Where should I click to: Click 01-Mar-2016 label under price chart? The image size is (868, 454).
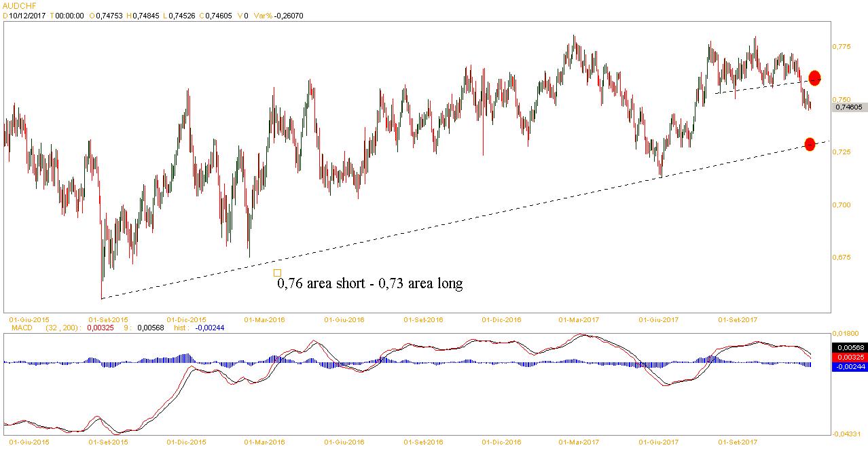(x=264, y=319)
